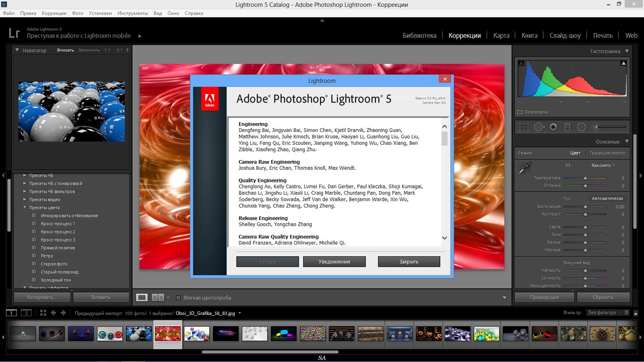The width and height of the screenshot is (644, 362).
Task: Open the Инструменты menu
Action: (133, 13)
